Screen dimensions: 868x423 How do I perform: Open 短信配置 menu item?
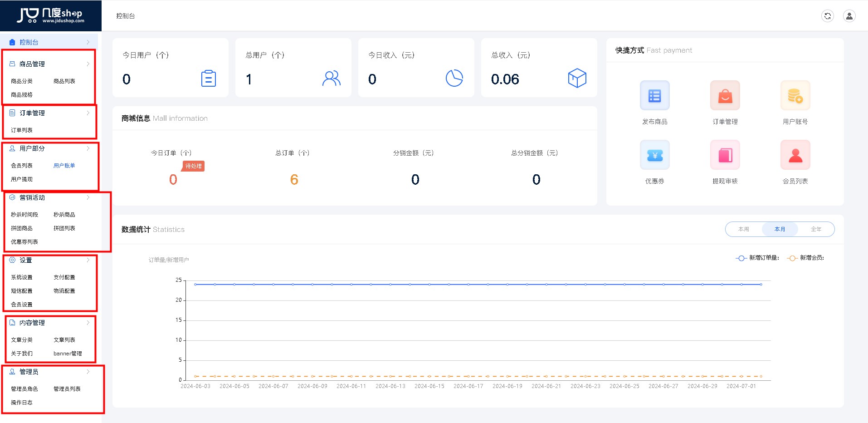22,291
